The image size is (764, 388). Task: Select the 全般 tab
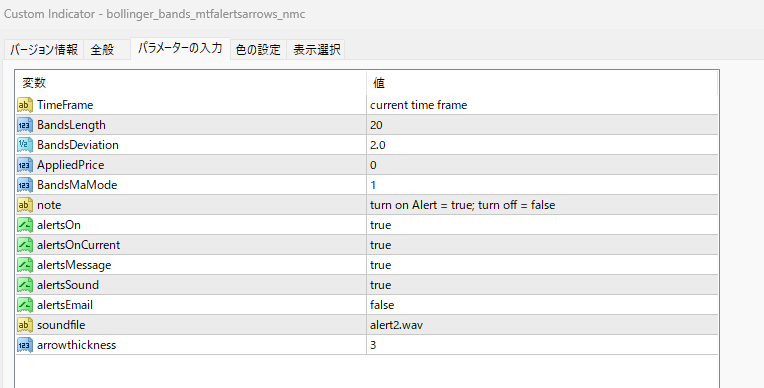(102, 49)
